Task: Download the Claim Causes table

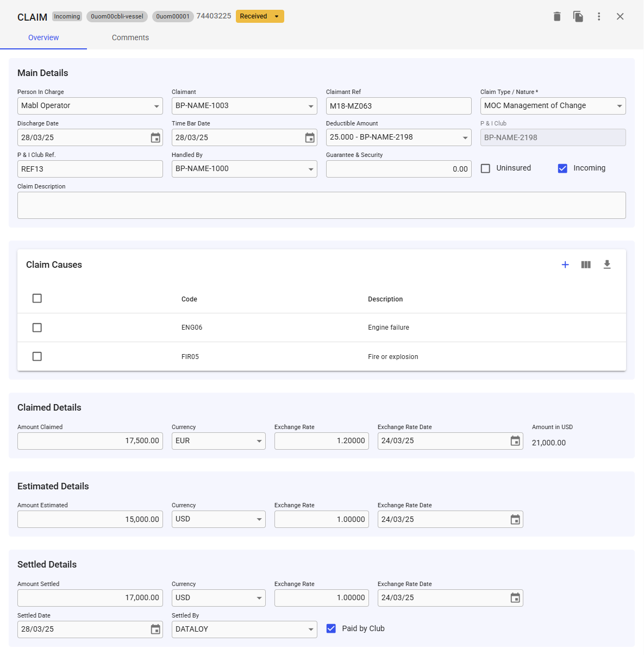Action: pos(607,264)
